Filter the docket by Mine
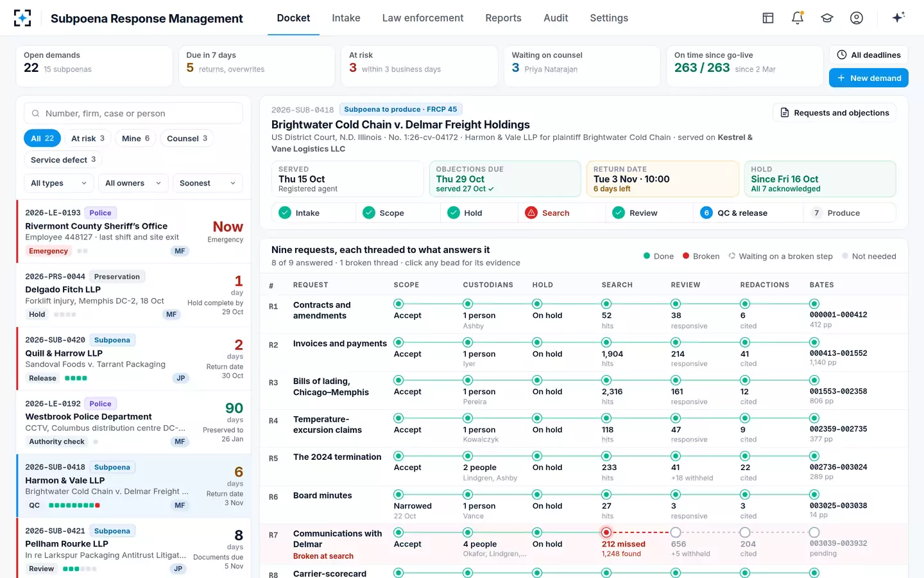 tap(135, 138)
